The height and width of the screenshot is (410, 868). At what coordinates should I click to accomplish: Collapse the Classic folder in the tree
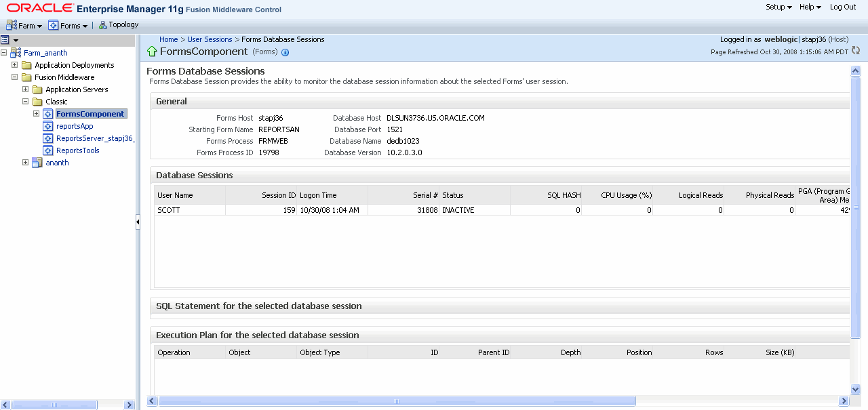[25, 102]
